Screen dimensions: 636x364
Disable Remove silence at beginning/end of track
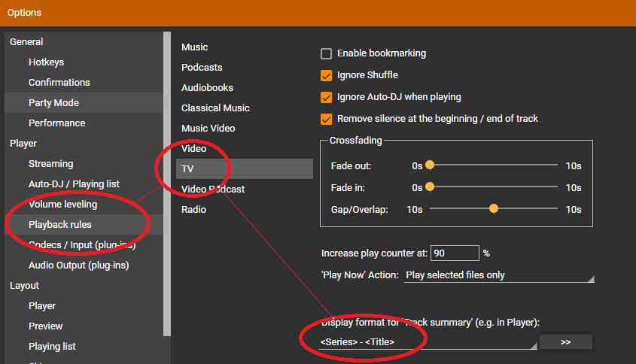click(327, 119)
